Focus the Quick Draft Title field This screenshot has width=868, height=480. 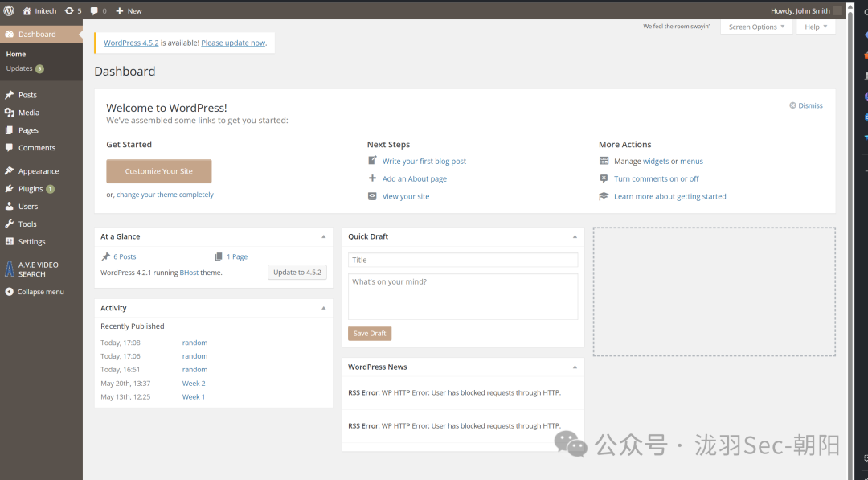pyautogui.click(x=463, y=260)
